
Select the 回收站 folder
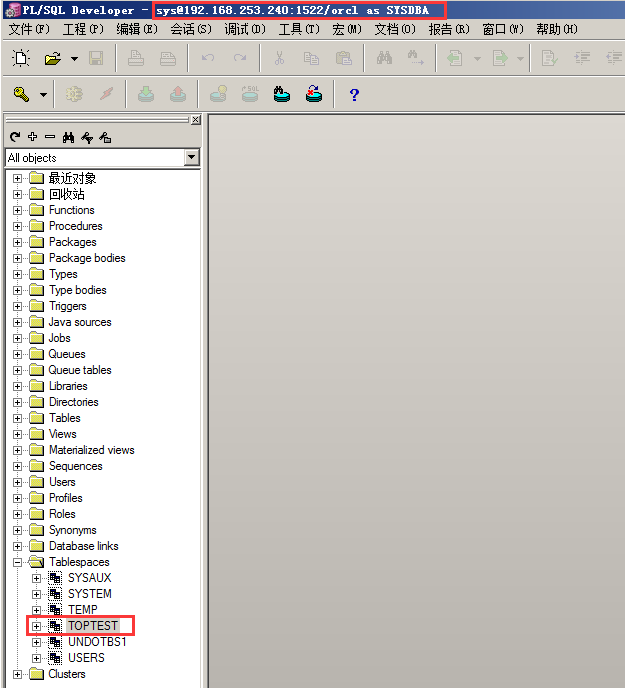click(66, 194)
